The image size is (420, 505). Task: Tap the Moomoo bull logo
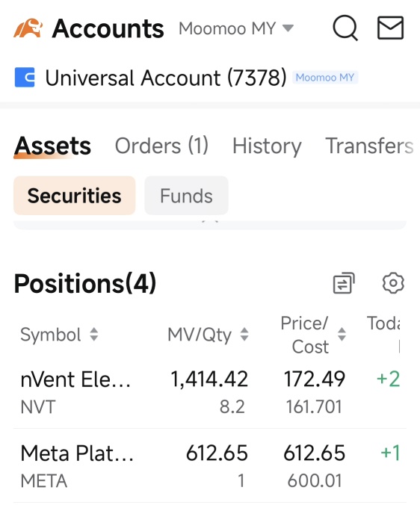[x=28, y=28]
